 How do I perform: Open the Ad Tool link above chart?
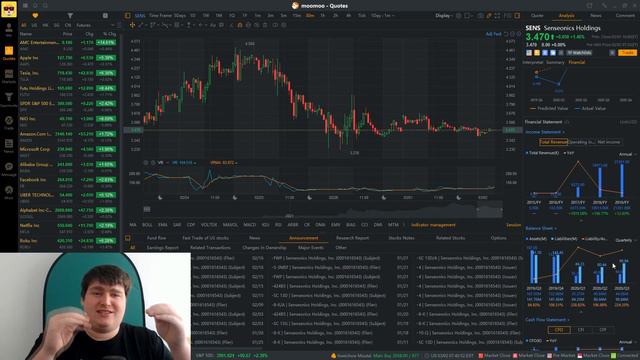click(x=493, y=34)
